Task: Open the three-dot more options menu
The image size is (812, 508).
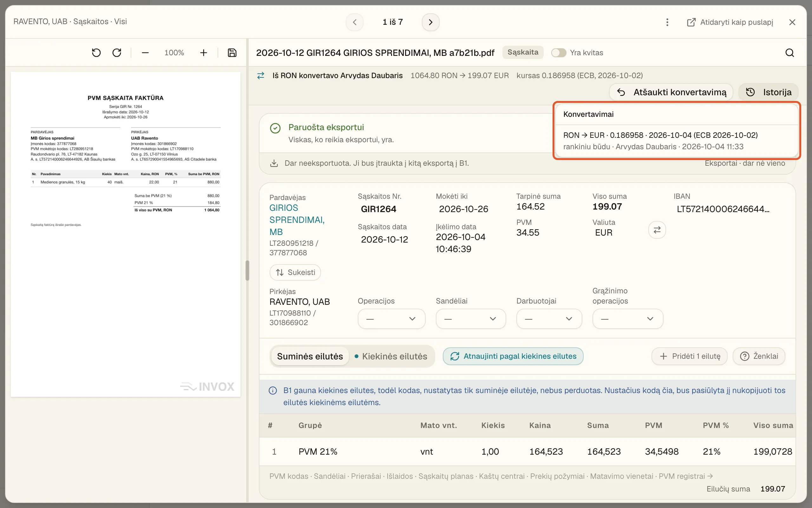Action: tap(667, 22)
